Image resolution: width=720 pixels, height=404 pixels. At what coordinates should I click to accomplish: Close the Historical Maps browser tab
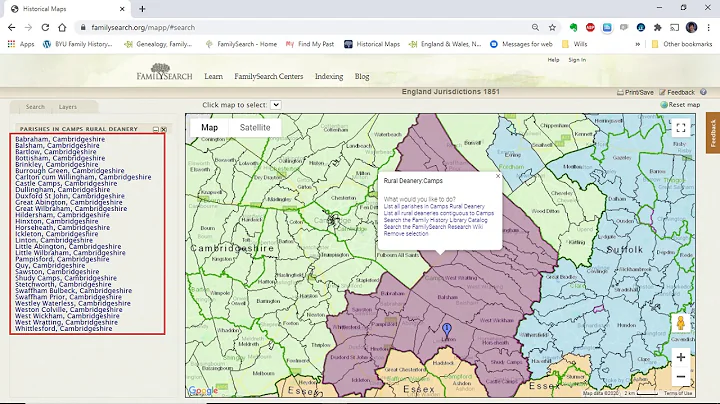point(122,9)
